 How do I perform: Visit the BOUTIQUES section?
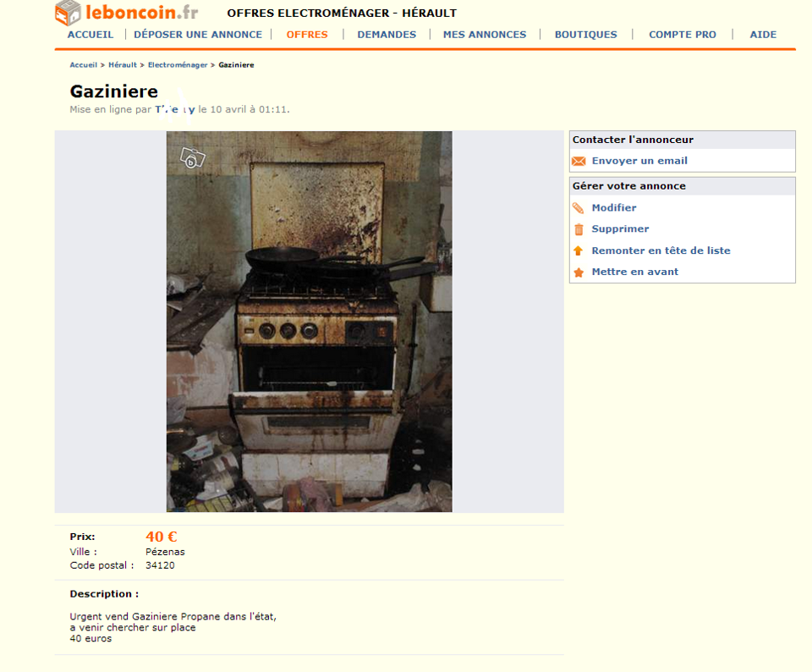585,35
